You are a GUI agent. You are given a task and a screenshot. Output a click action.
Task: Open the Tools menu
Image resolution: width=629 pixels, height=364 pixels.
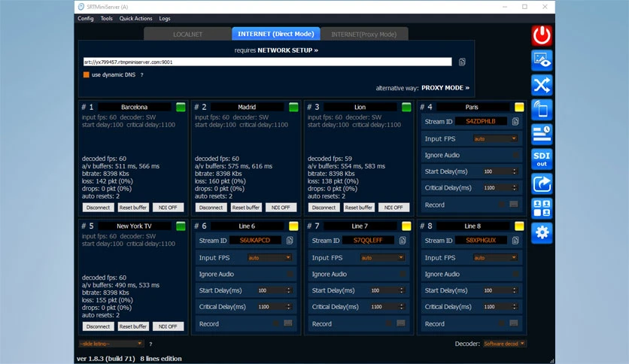[106, 19]
